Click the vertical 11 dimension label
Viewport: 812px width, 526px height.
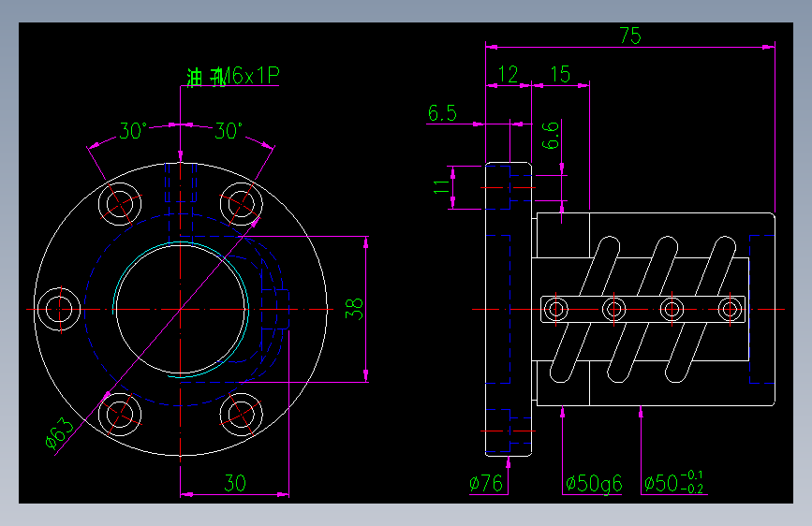[441, 187]
